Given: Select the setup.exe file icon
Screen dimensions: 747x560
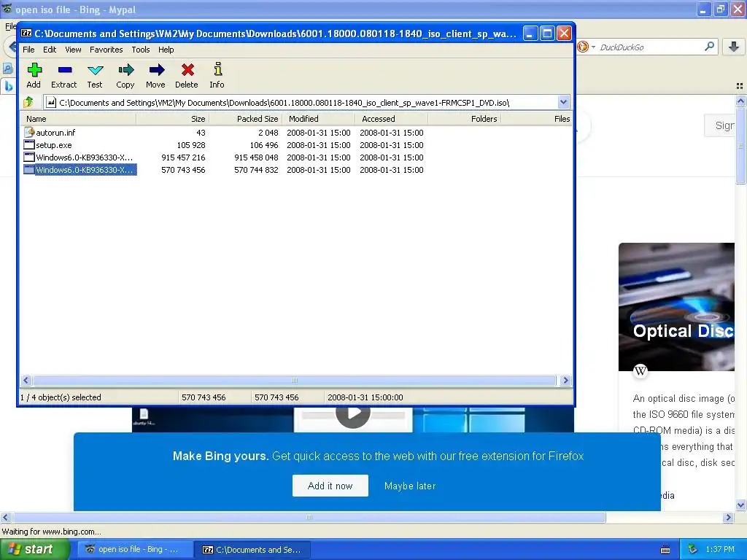Looking at the screenshot, I should pos(29,145).
